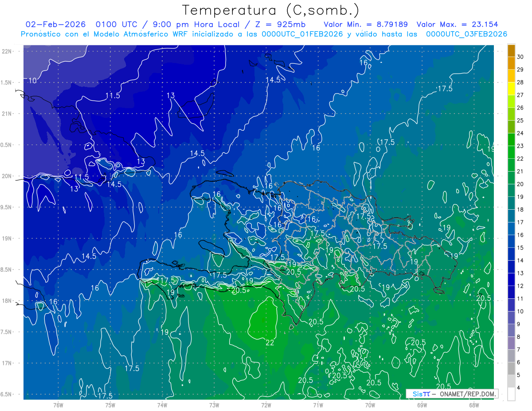Click the colorbar label "24"
The height and width of the screenshot is (411, 532).
coord(520,133)
